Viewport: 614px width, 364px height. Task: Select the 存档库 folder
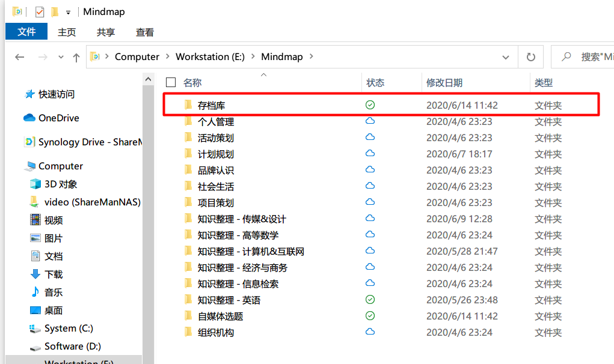(212, 106)
